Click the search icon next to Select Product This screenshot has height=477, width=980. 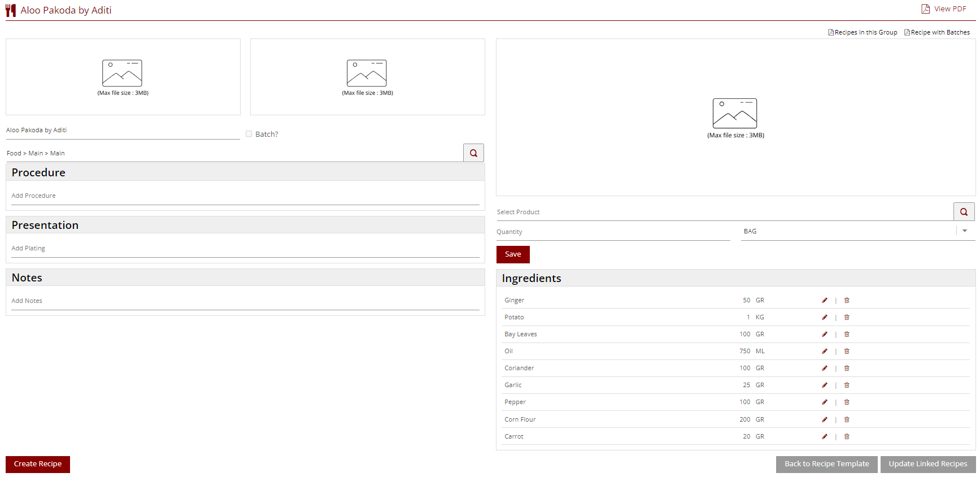964,212
